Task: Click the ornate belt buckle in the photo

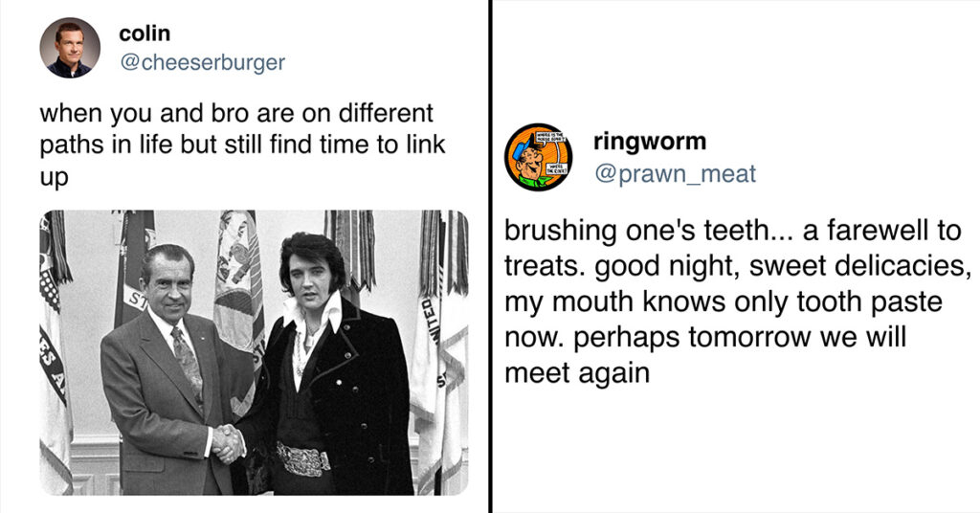Action: coord(303,460)
